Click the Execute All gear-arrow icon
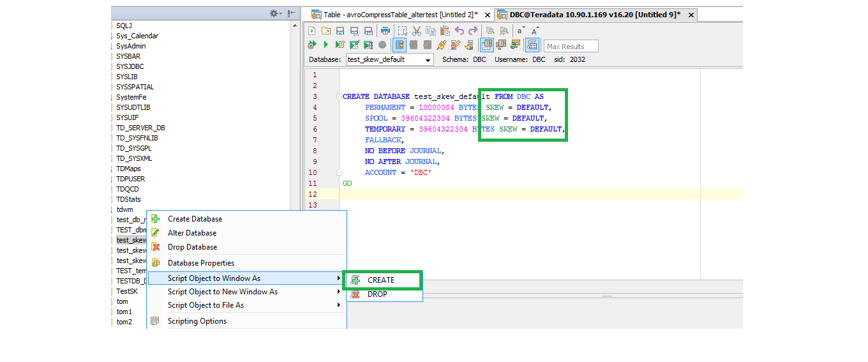The height and width of the screenshot is (362, 868). pyautogui.click(x=311, y=45)
